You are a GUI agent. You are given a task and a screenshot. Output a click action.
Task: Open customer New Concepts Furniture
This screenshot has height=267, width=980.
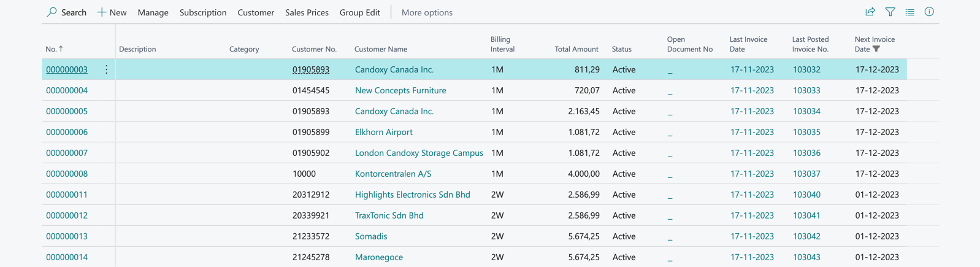(x=400, y=90)
